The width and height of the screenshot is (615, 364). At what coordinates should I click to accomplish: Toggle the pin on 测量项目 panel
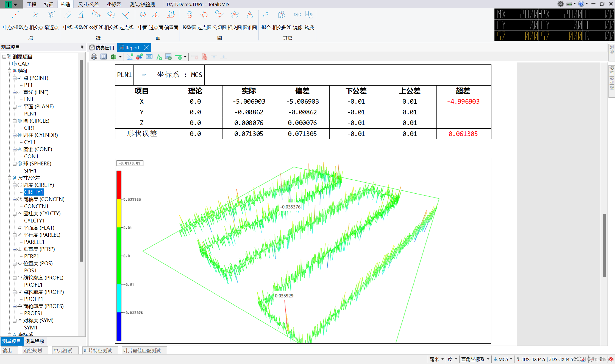(x=82, y=47)
